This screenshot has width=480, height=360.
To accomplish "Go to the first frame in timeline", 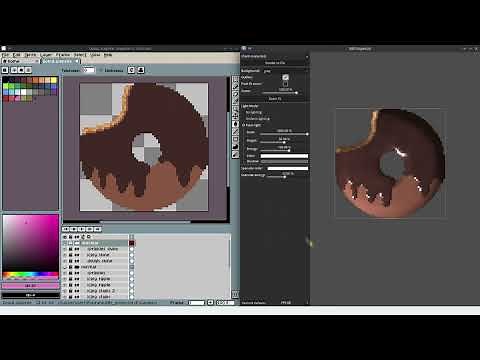I will click(x=66, y=229).
